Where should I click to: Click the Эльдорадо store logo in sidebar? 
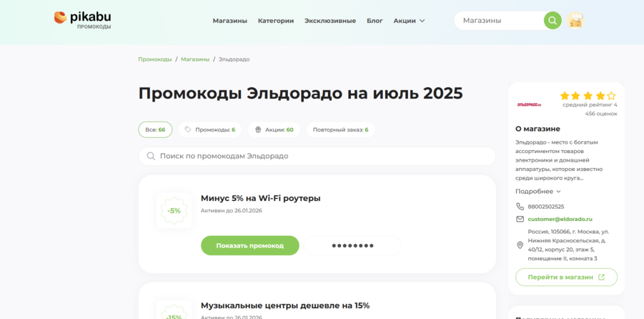pyautogui.click(x=530, y=105)
